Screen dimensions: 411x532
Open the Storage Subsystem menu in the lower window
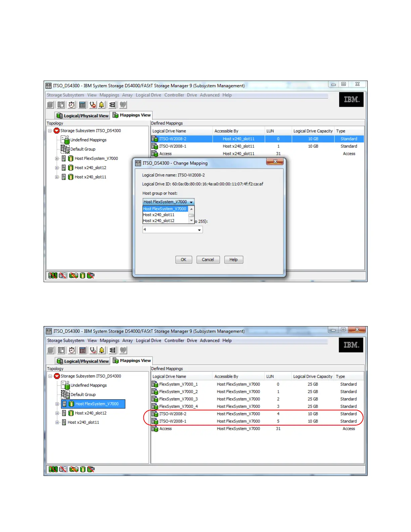(x=66, y=341)
